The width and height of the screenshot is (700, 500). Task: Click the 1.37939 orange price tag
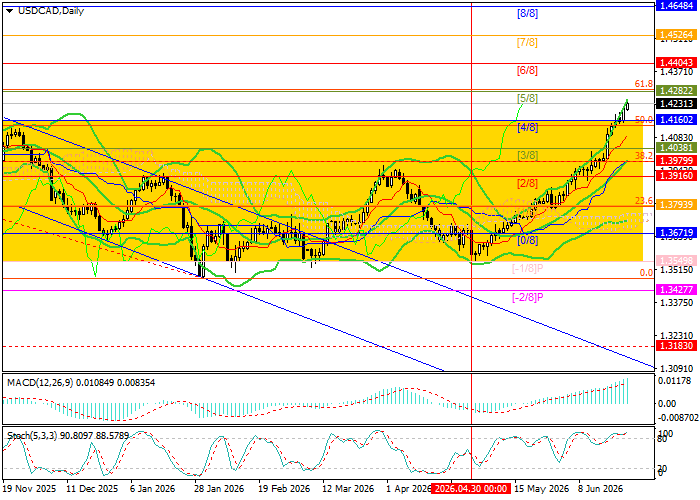(x=676, y=205)
